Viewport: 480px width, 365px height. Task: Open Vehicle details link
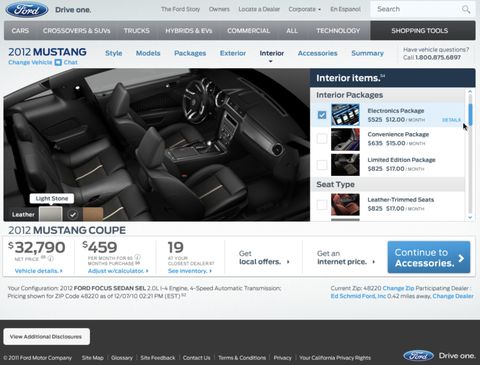38,271
